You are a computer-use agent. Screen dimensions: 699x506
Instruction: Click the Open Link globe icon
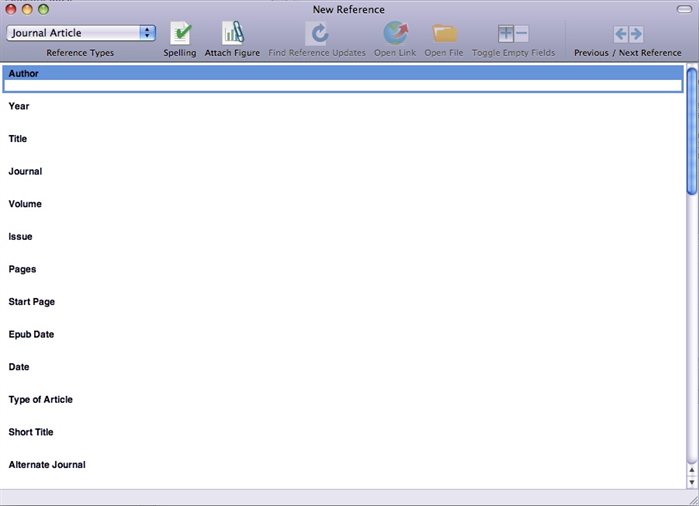[x=395, y=33]
